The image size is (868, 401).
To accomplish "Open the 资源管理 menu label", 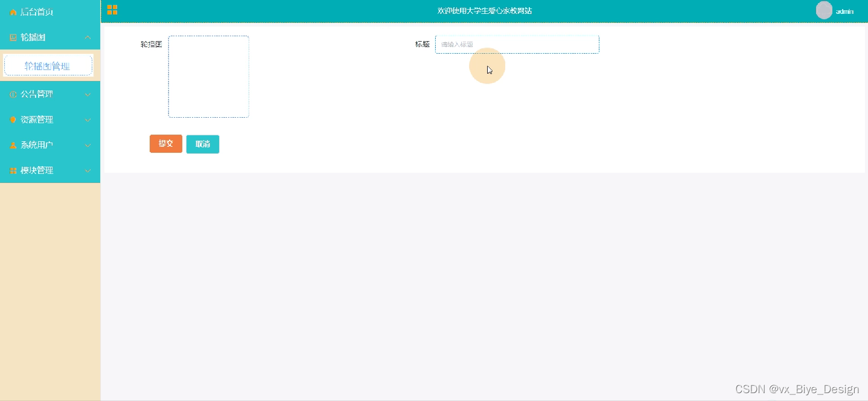I will point(37,120).
